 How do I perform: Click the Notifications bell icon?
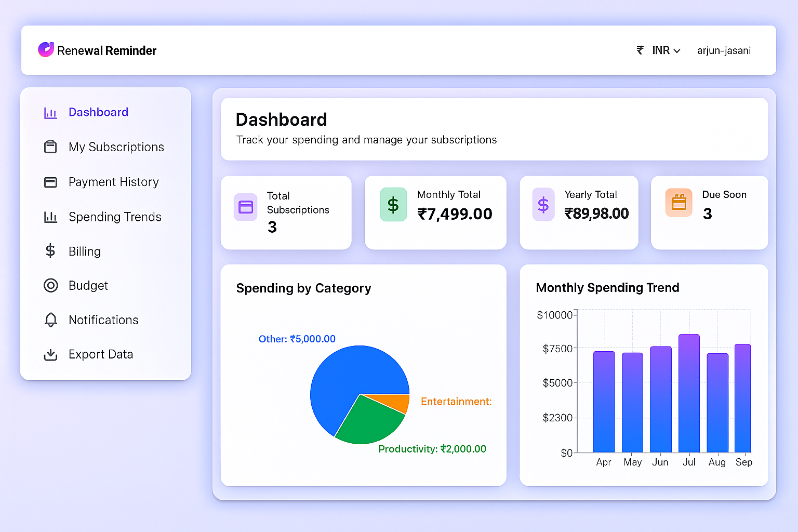pyautogui.click(x=50, y=320)
